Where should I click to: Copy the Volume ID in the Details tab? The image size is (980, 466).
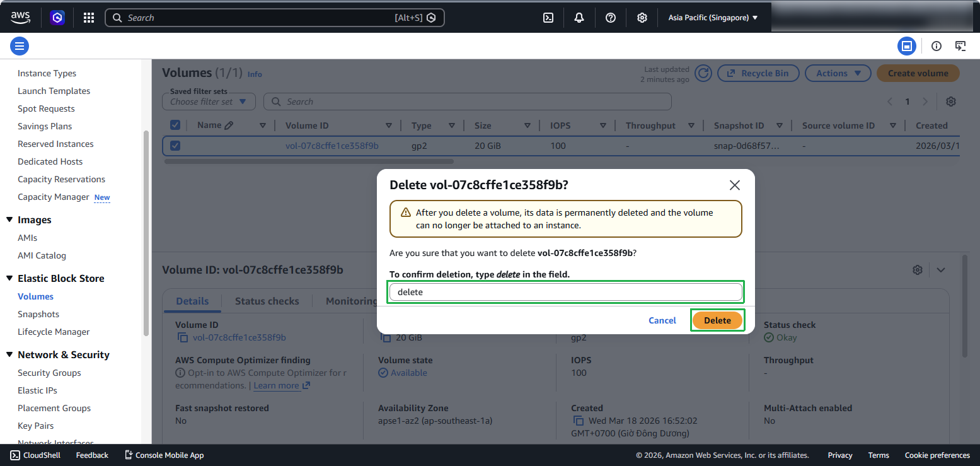tap(183, 337)
